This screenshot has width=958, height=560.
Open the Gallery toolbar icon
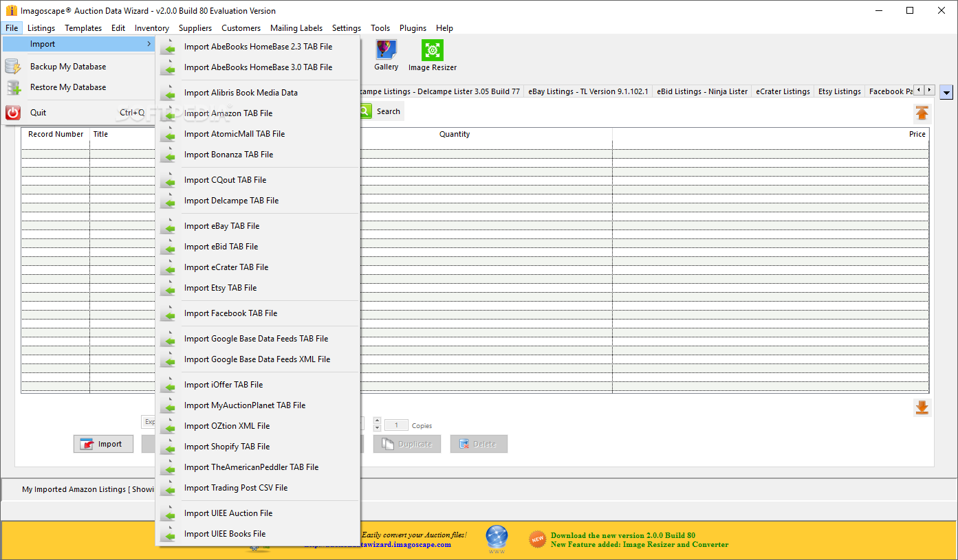tap(386, 50)
